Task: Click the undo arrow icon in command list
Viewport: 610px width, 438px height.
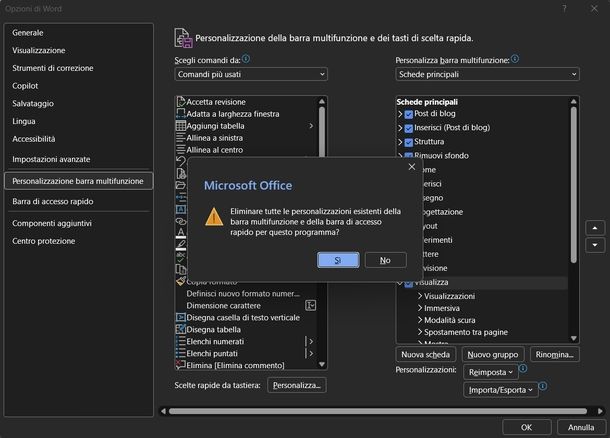Action: [x=181, y=161]
